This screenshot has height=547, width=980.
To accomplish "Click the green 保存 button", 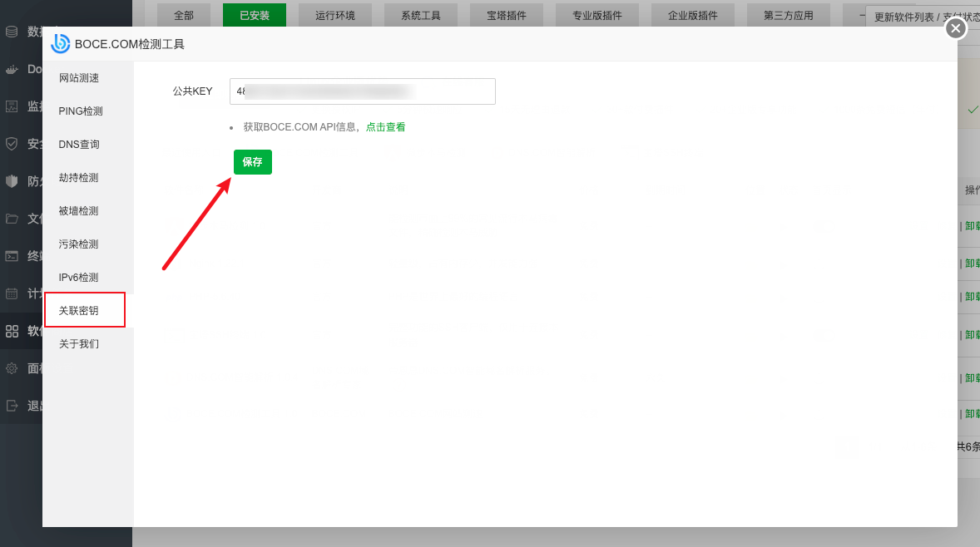I will (x=253, y=162).
